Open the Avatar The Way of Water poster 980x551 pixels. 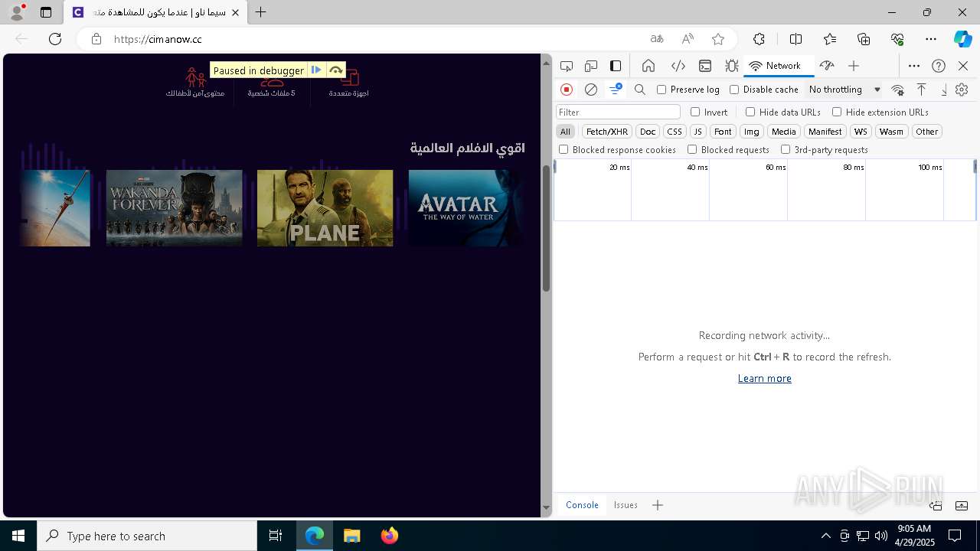coord(466,208)
